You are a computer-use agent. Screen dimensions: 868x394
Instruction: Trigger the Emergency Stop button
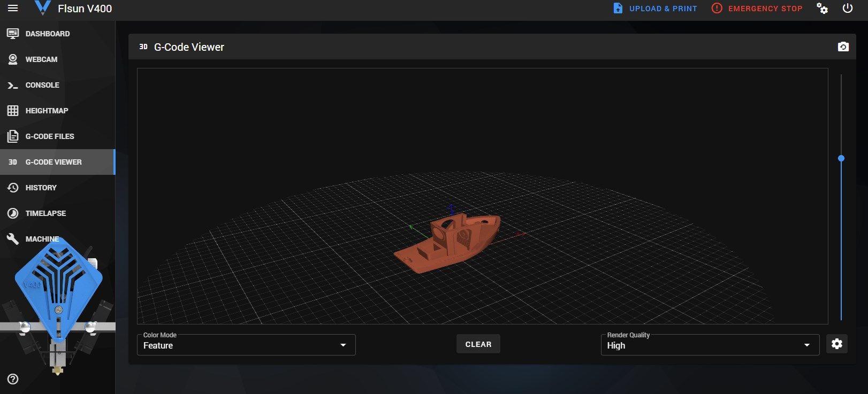(757, 9)
